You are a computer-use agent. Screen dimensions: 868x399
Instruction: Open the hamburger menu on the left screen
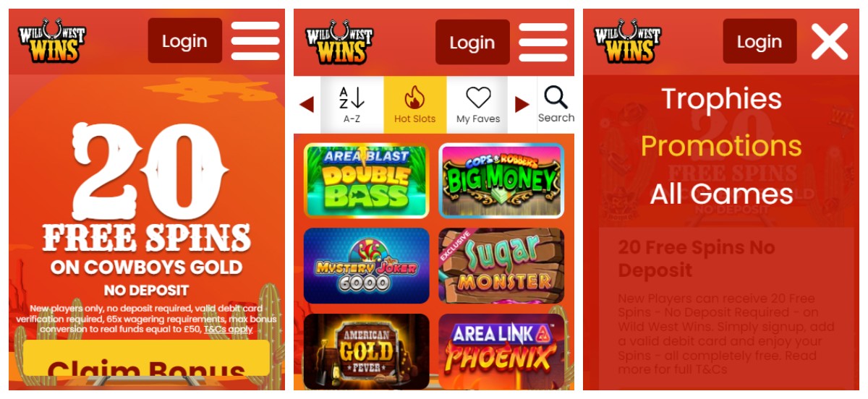tap(255, 41)
